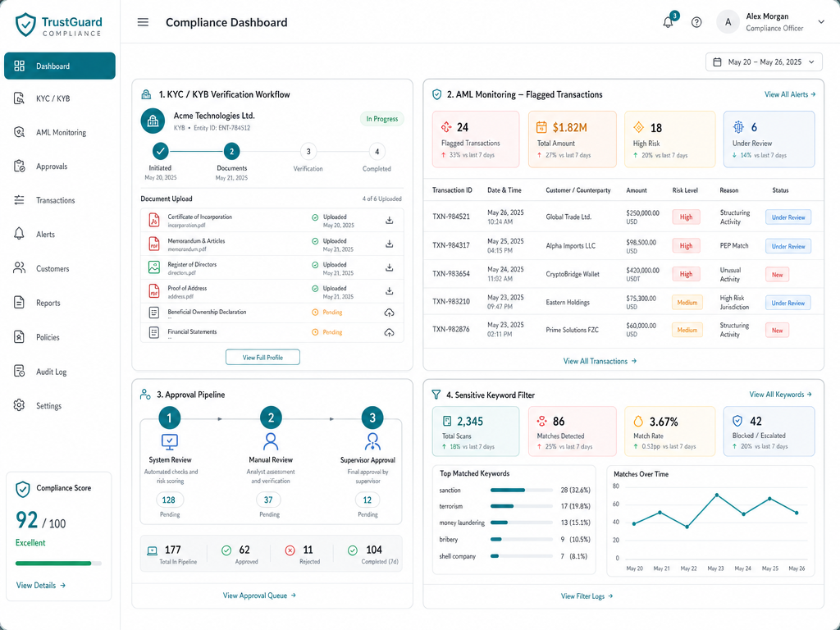Expand the Alex Morgan user menu
This screenshot has height=630, width=840.
click(x=820, y=22)
